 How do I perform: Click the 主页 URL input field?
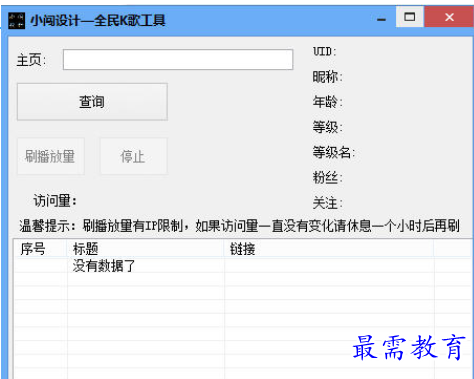[178, 60]
